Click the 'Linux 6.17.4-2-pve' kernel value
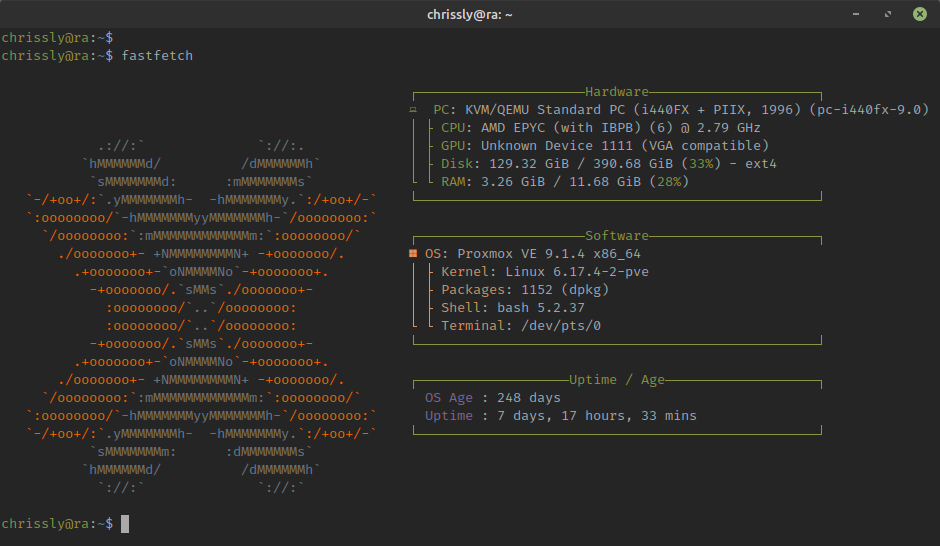This screenshot has width=940, height=546. pyautogui.click(x=577, y=272)
